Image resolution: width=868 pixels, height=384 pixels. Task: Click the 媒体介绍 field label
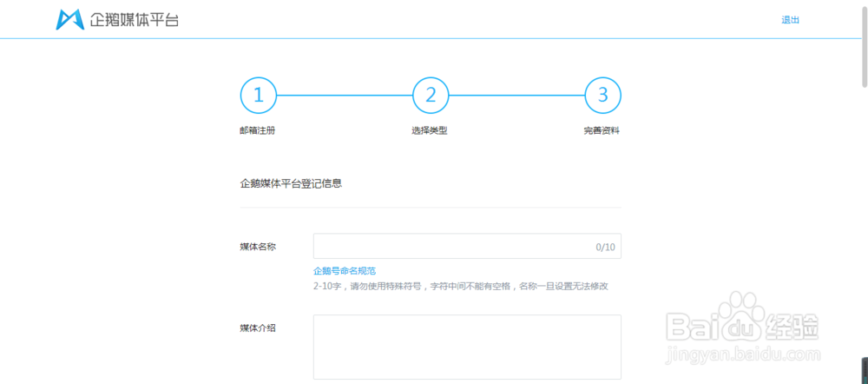click(258, 328)
